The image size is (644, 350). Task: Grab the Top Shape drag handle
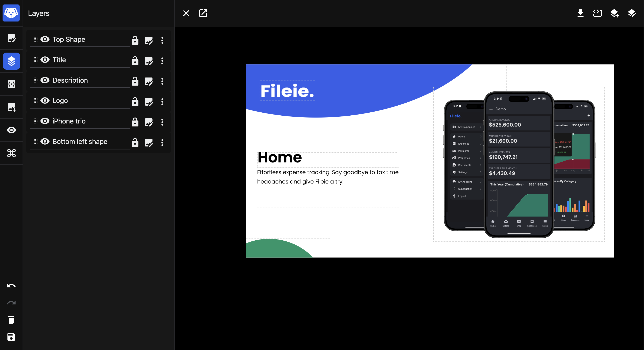[36, 39]
